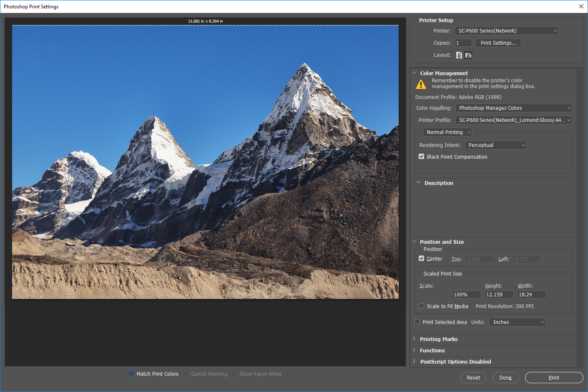This screenshot has width=588, height=392.
Task: Select the landscape layout icon
Action: (468, 55)
